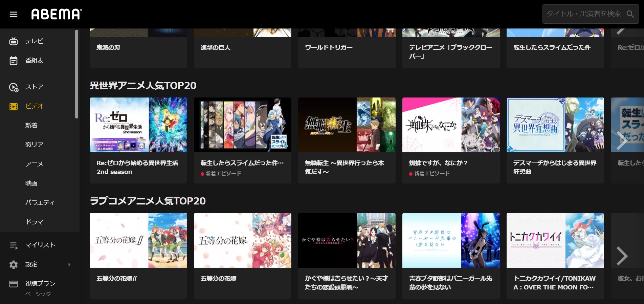
Task: Click 五等分の花嫁∬ thumbnail
Action: (x=138, y=240)
